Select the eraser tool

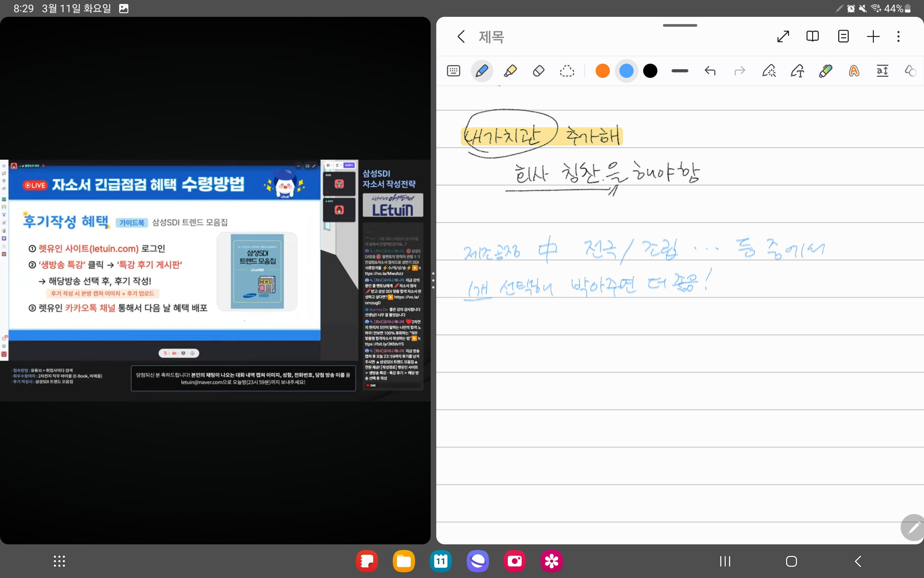[538, 71]
